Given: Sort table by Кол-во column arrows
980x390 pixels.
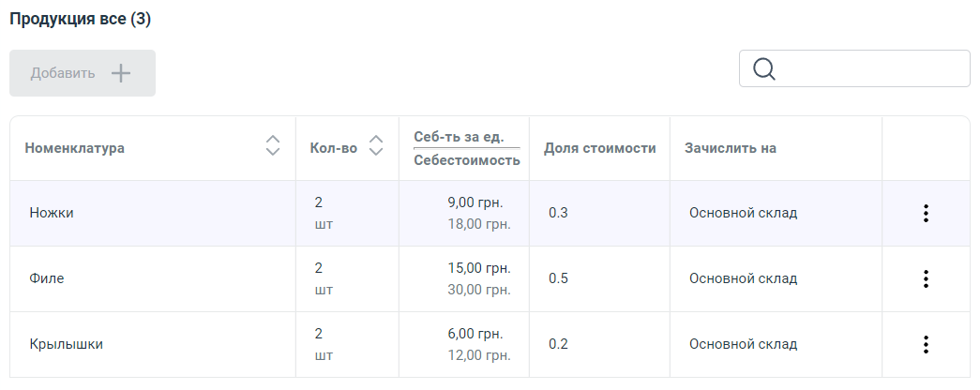Looking at the screenshot, I should point(376,146).
